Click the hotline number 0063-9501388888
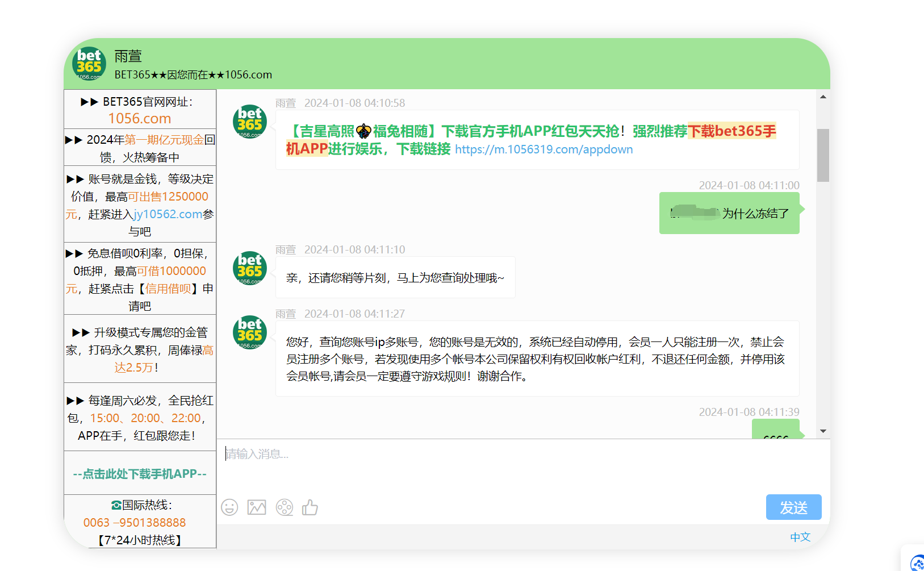Viewport: 924px width, 571px height. pos(135,522)
